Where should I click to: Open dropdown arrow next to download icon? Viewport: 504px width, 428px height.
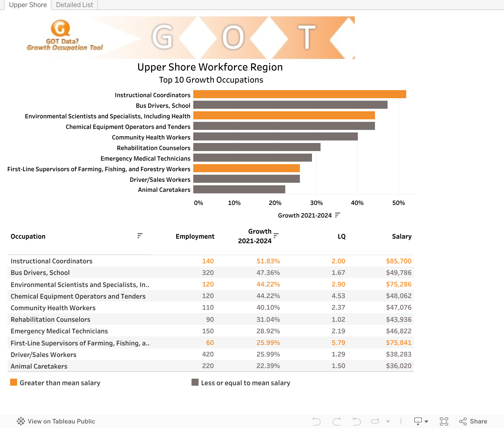[x=426, y=421]
